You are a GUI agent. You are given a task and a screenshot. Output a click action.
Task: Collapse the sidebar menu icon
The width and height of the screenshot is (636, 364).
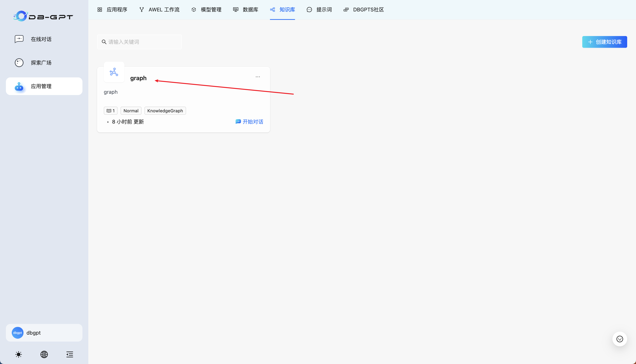pos(70,354)
